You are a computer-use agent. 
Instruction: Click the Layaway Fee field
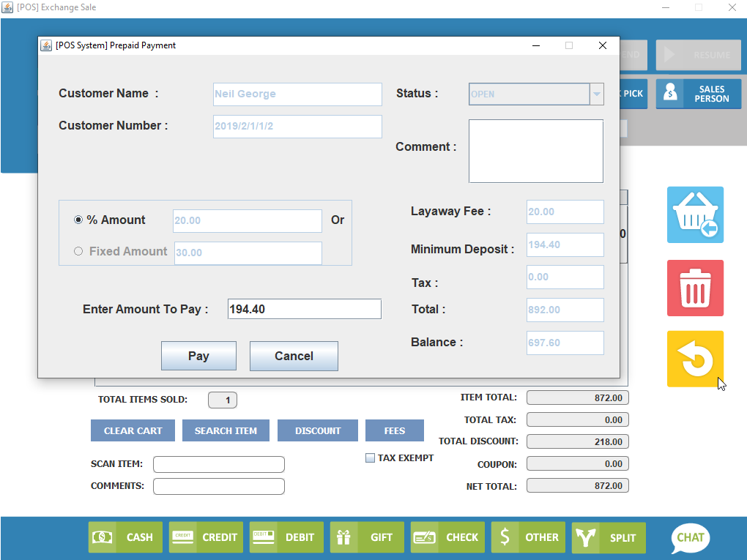[565, 212]
